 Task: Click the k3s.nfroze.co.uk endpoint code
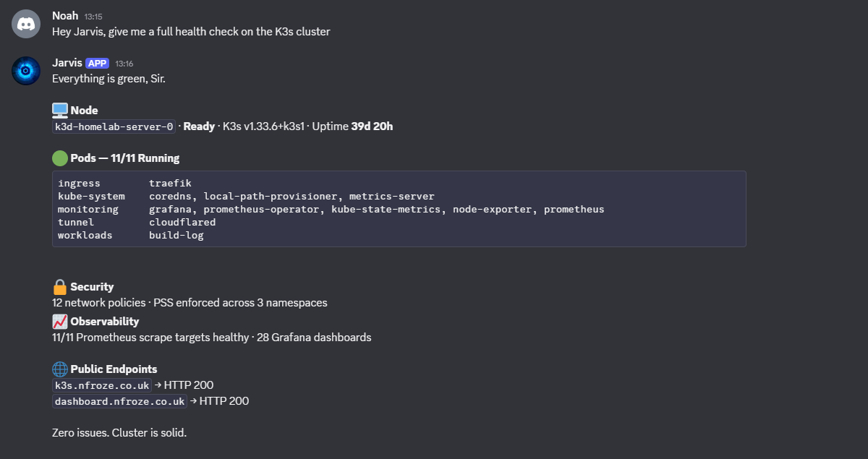pos(101,385)
